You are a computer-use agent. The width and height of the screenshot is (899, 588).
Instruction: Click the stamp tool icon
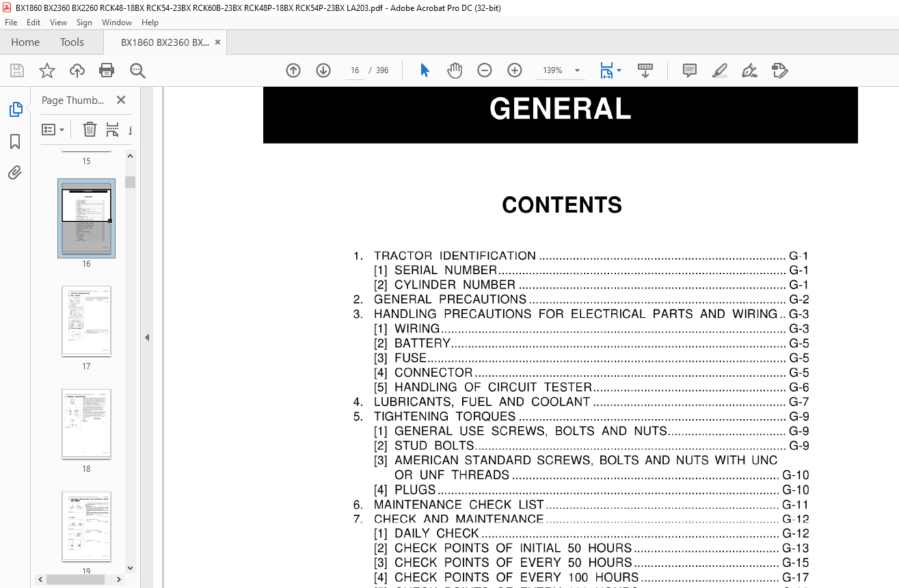tap(779, 70)
